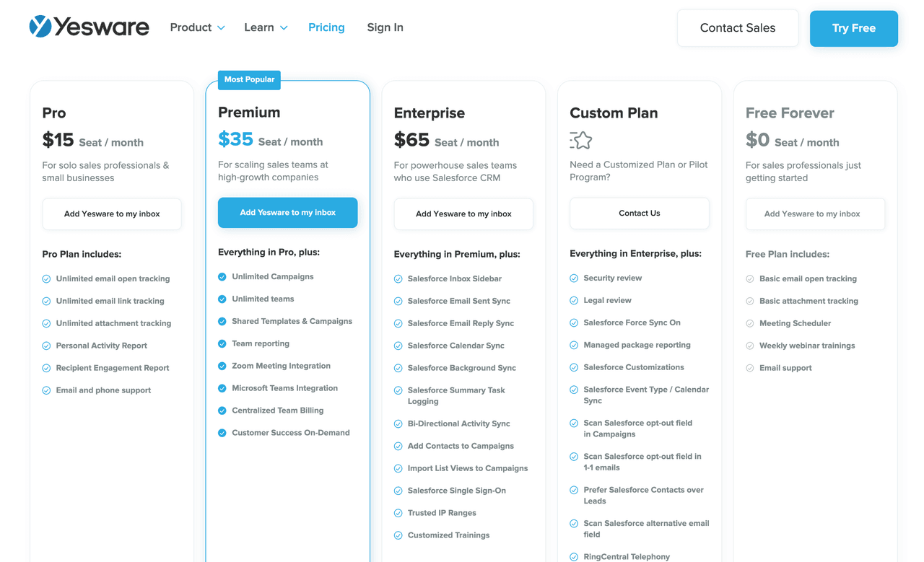
Task: Click check icon beside Basic email open tracking
Action: point(750,279)
